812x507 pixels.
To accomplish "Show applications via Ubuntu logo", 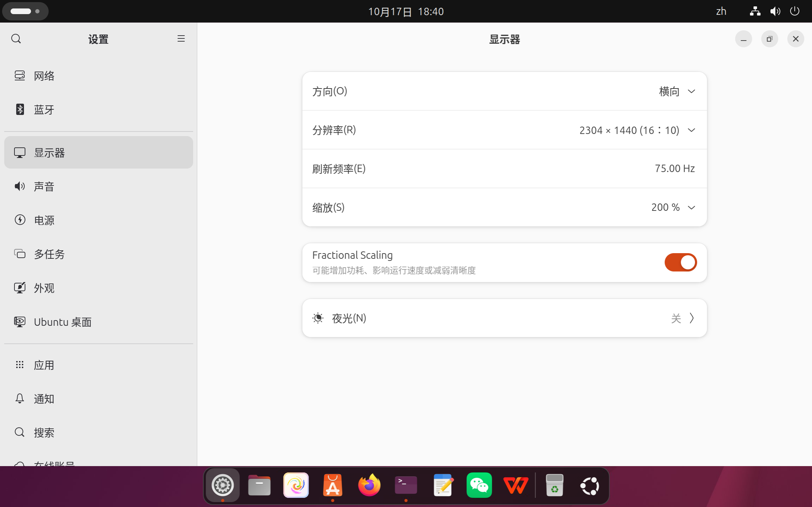I will (590, 485).
